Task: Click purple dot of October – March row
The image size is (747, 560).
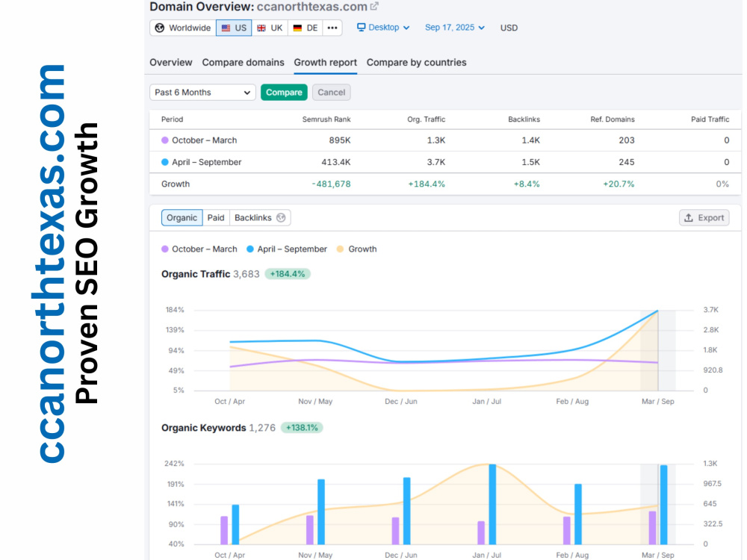Action: (165, 140)
